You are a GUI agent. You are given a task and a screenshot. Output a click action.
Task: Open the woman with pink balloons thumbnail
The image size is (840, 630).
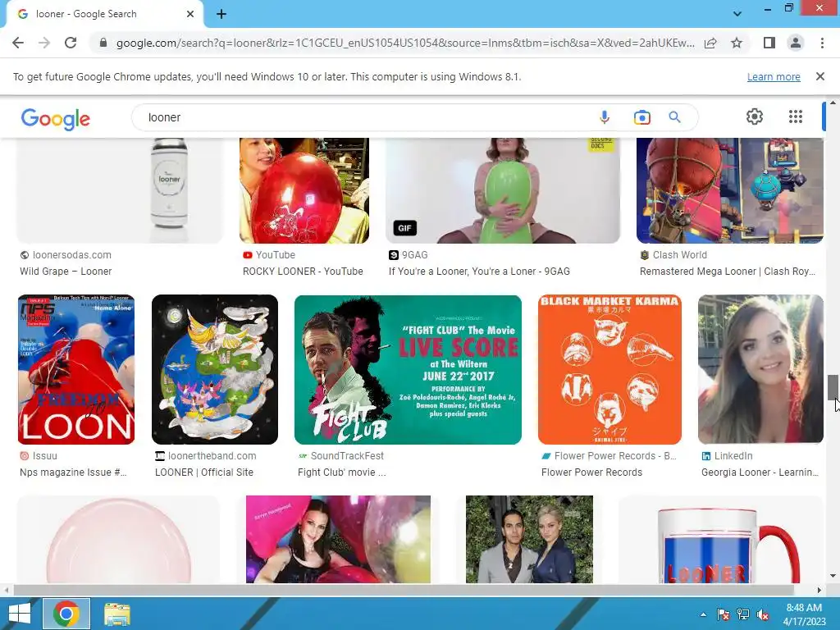tap(338, 540)
